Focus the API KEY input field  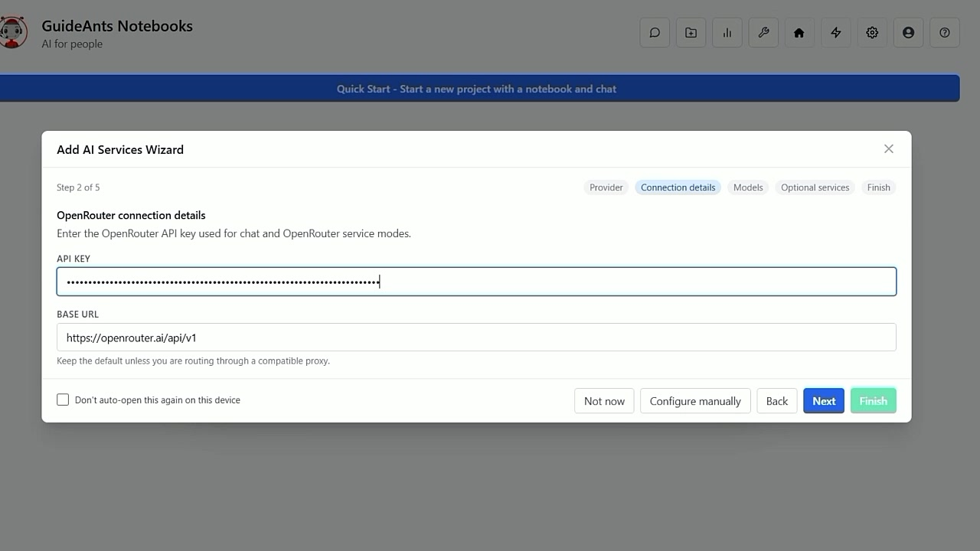coord(476,282)
